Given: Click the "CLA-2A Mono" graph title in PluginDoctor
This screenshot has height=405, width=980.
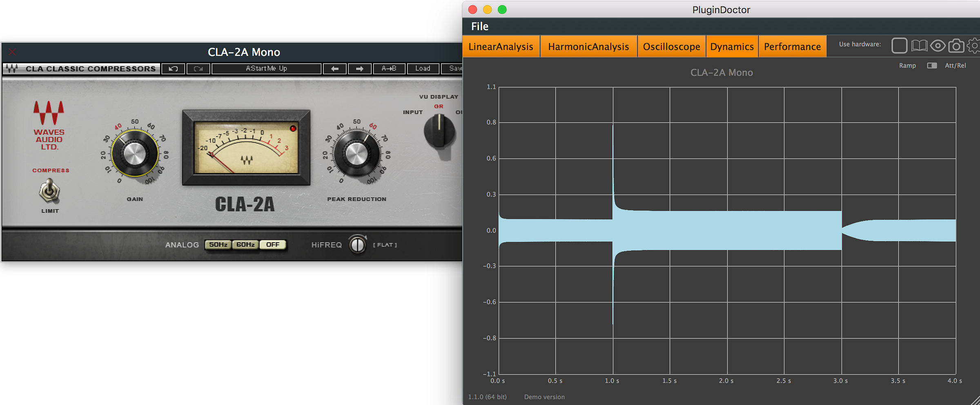Looking at the screenshot, I should (x=722, y=73).
